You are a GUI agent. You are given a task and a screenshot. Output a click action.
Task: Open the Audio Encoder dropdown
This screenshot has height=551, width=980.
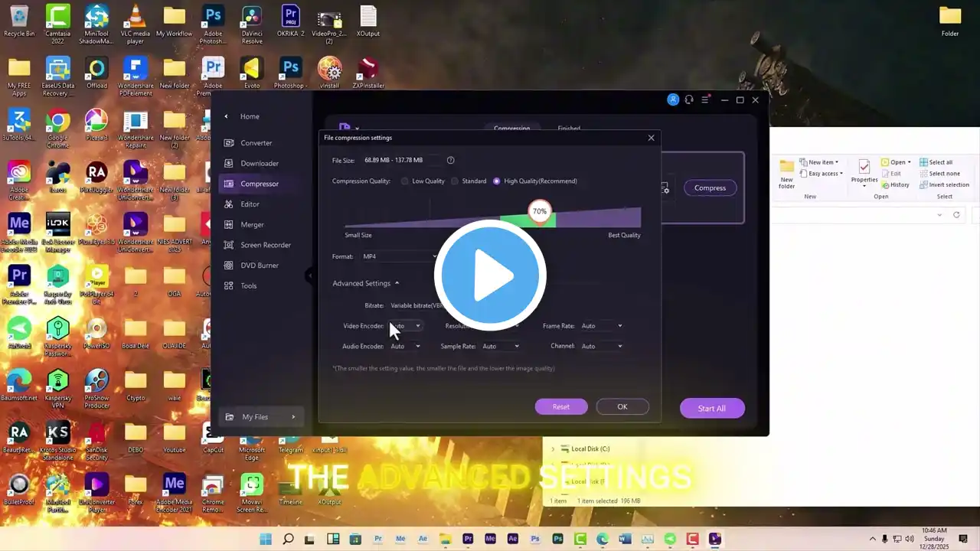(x=405, y=347)
